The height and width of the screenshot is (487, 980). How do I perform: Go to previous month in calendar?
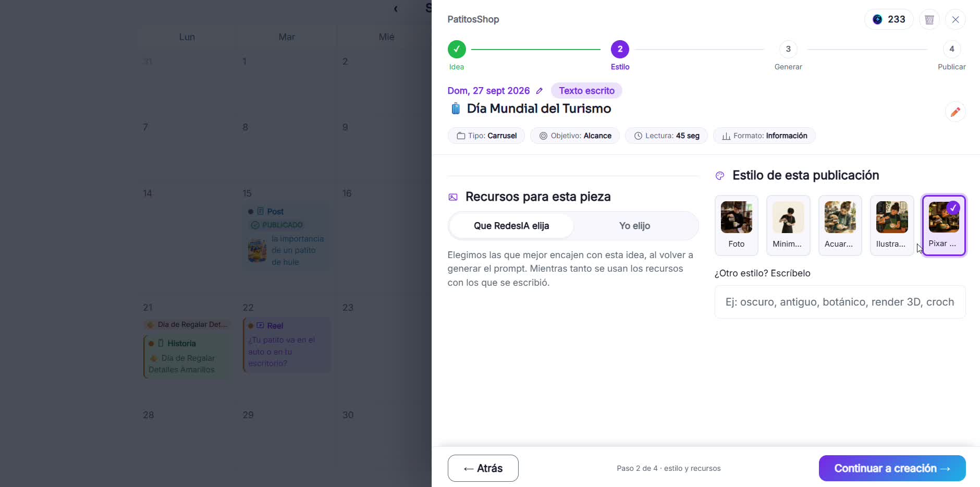[396, 8]
